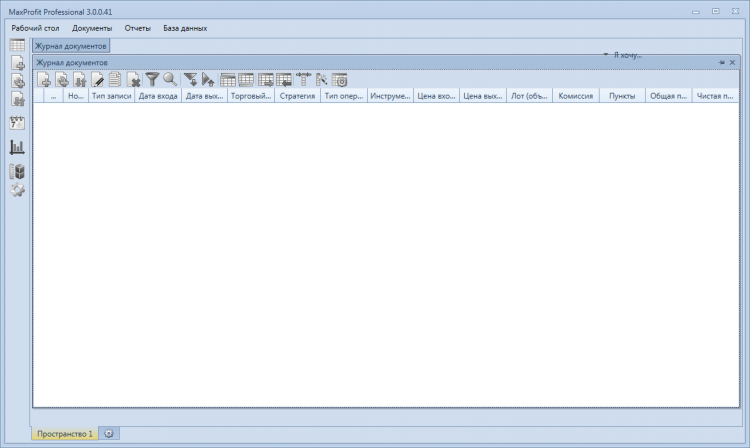750x448 pixels.
Task: Open the bar chart icon in left sidebar
Action: tap(17, 147)
